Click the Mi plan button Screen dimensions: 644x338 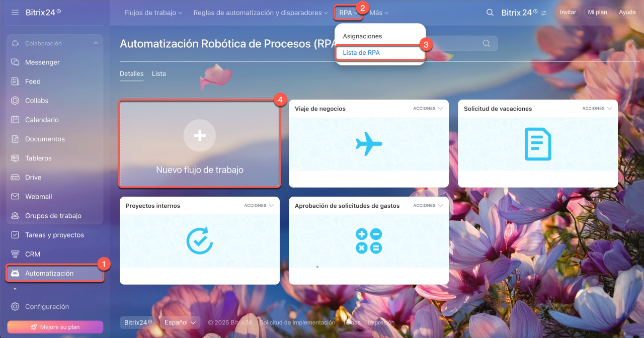598,13
